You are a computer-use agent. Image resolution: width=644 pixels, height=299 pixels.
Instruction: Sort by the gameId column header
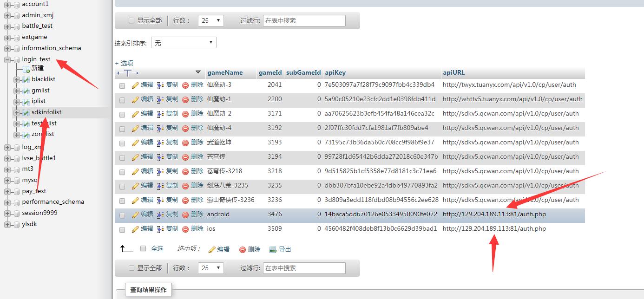270,73
